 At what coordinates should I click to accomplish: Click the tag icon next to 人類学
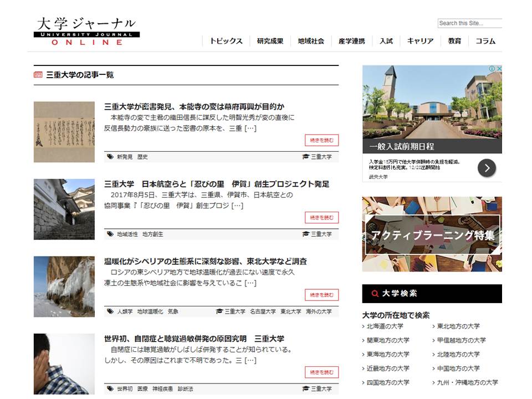110,311
